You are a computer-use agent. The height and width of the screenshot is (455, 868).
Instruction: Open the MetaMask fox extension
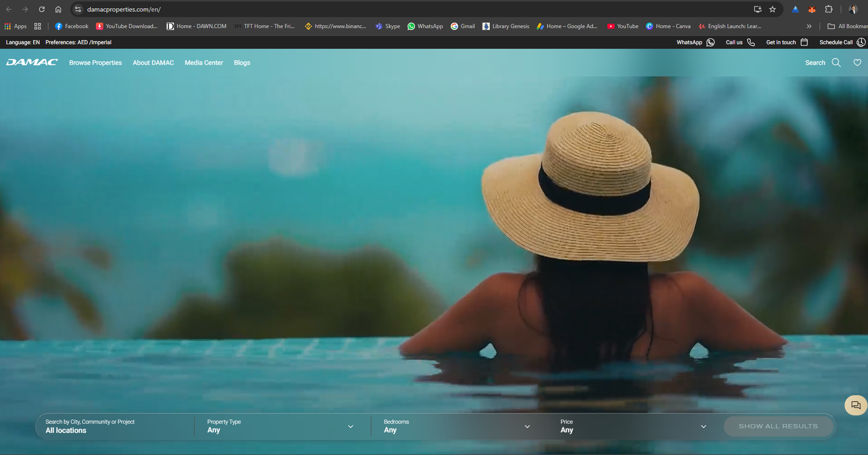click(x=812, y=9)
